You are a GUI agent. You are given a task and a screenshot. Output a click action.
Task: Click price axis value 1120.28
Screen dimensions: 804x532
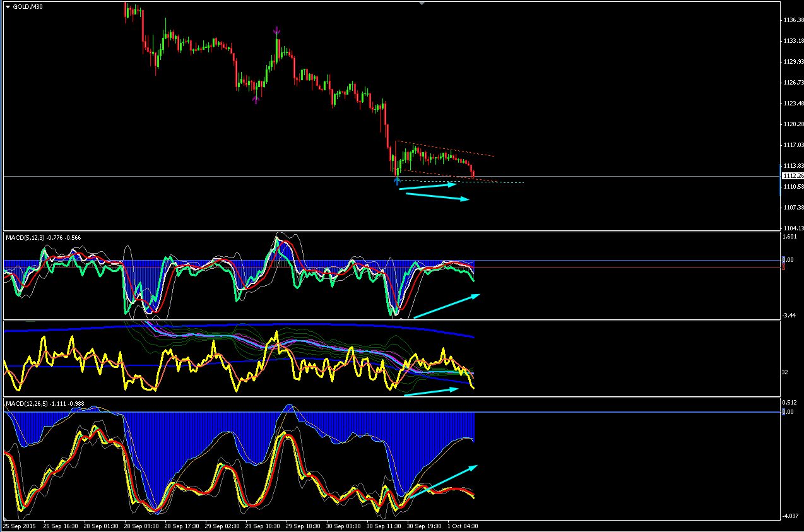click(793, 124)
